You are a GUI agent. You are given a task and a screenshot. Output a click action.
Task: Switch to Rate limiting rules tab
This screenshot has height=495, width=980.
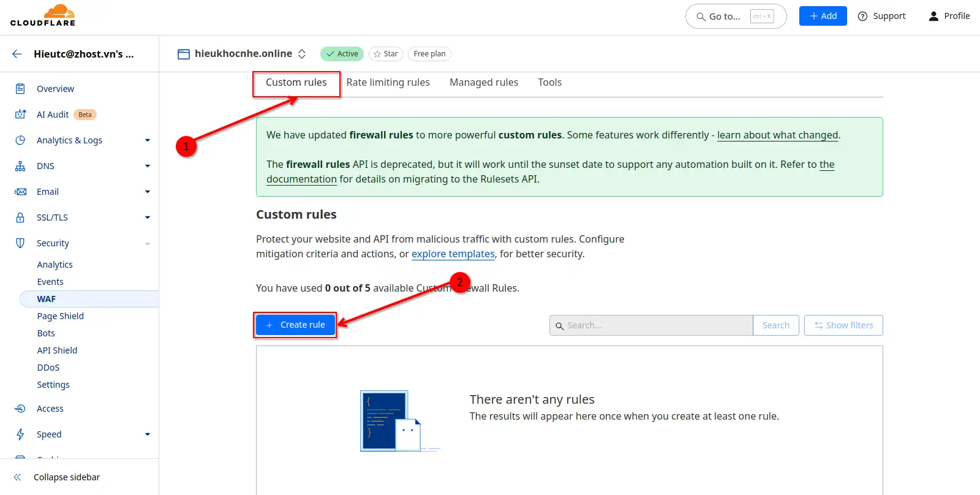[x=388, y=83]
